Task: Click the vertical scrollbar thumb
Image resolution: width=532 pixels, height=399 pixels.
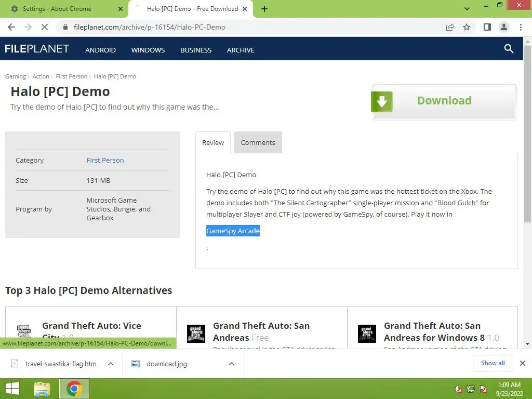Action: coord(528,134)
